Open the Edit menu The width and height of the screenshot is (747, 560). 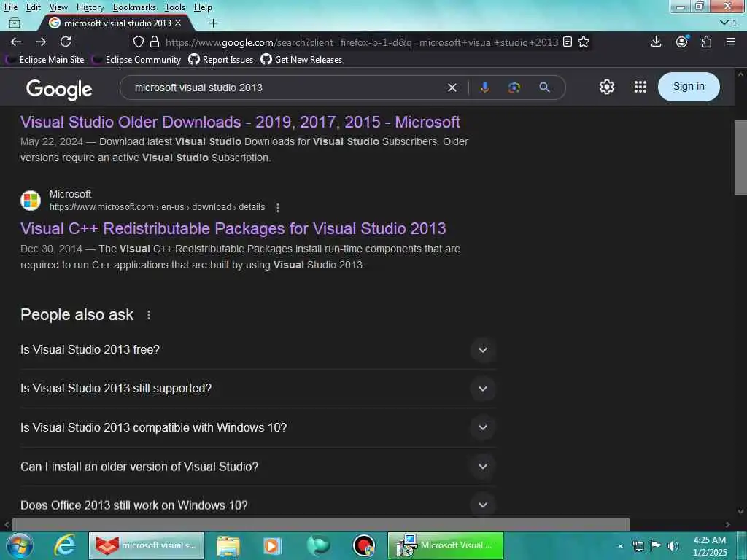(33, 7)
